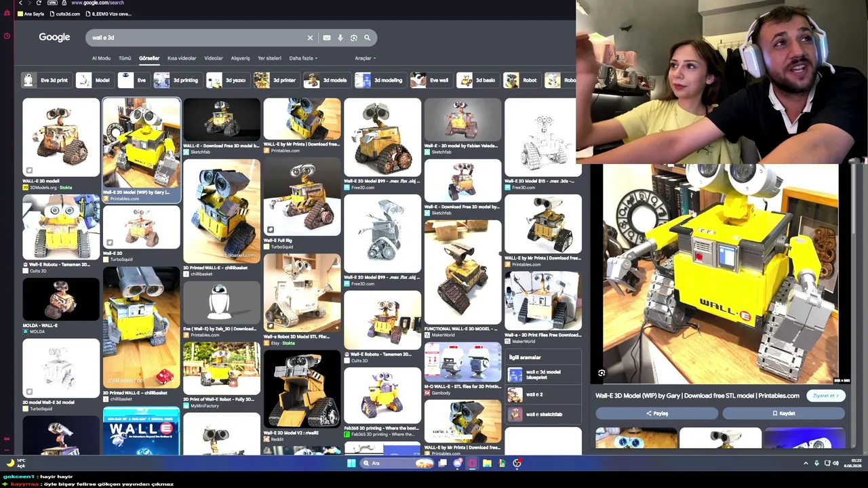Image resolution: width=868 pixels, height=488 pixels.
Task: Open "Wall-E - 3D model by Fabian Valeda" result
Action: point(462,119)
